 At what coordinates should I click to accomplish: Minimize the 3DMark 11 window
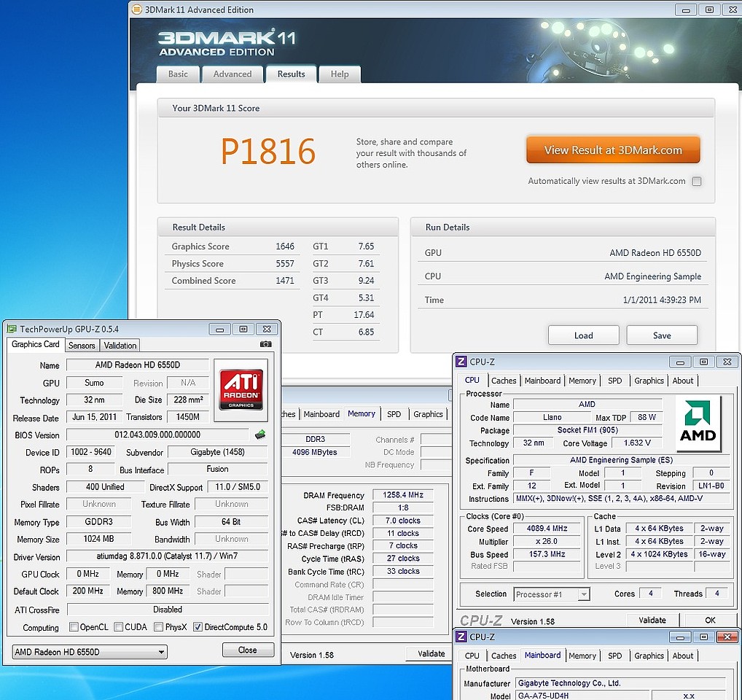[x=686, y=9]
